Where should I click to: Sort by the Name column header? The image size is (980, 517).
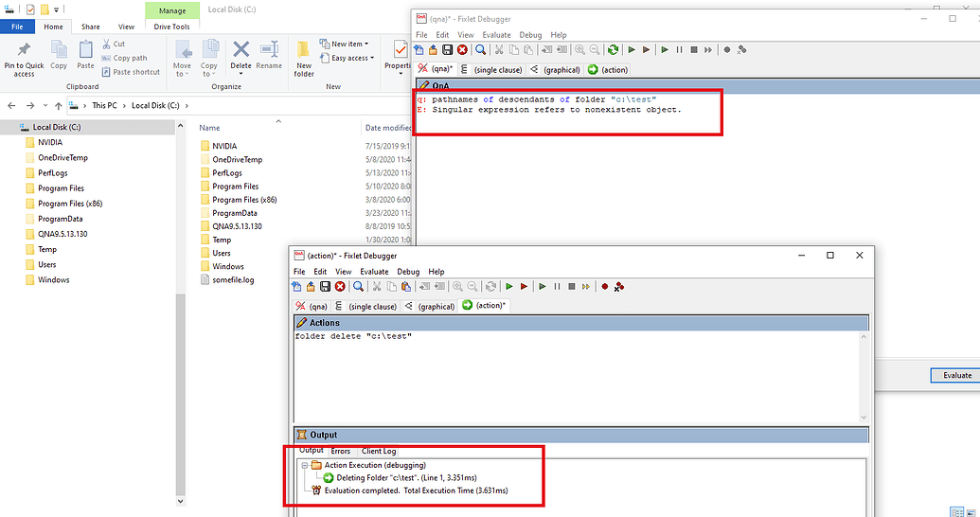[209, 128]
